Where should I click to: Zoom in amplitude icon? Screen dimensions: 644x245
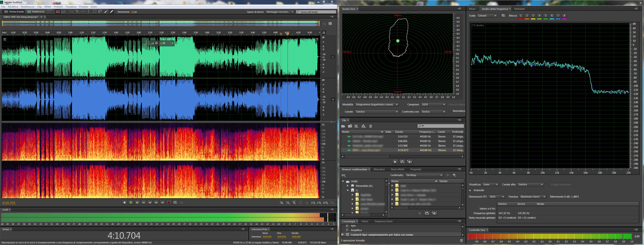click(x=282, y=203)
